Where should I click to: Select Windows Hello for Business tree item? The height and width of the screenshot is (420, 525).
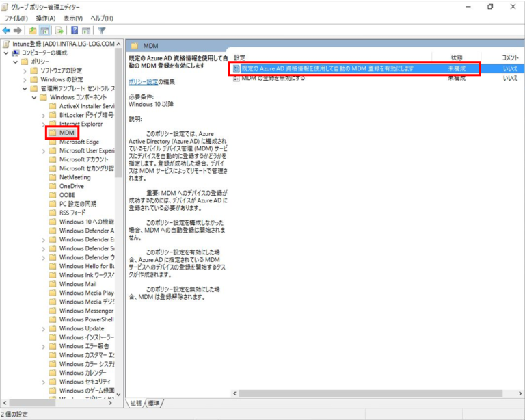pyautogui.click(x=86, y=266)
